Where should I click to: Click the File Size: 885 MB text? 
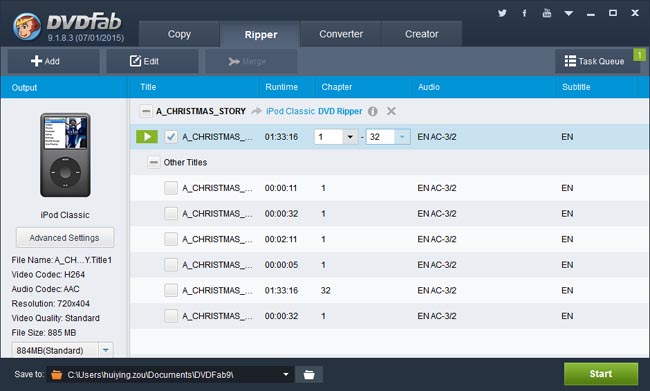click(x=44, y=333)
